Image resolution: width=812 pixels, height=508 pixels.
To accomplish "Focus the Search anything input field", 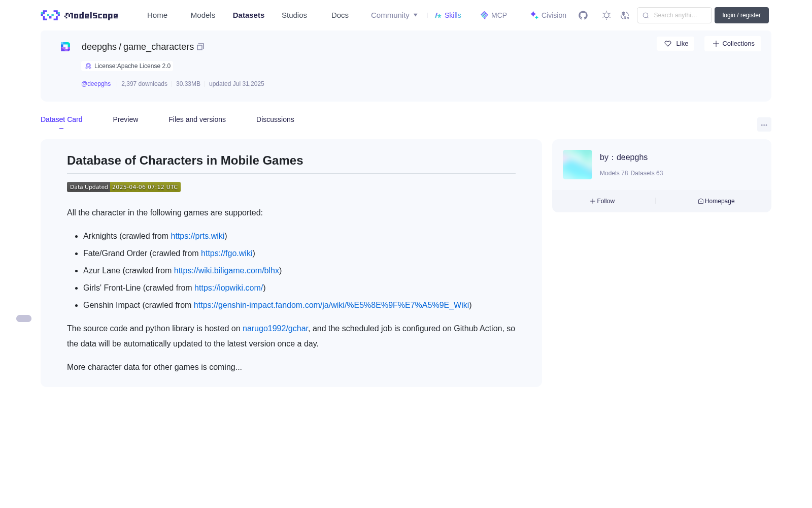I will tap(674, 15).
